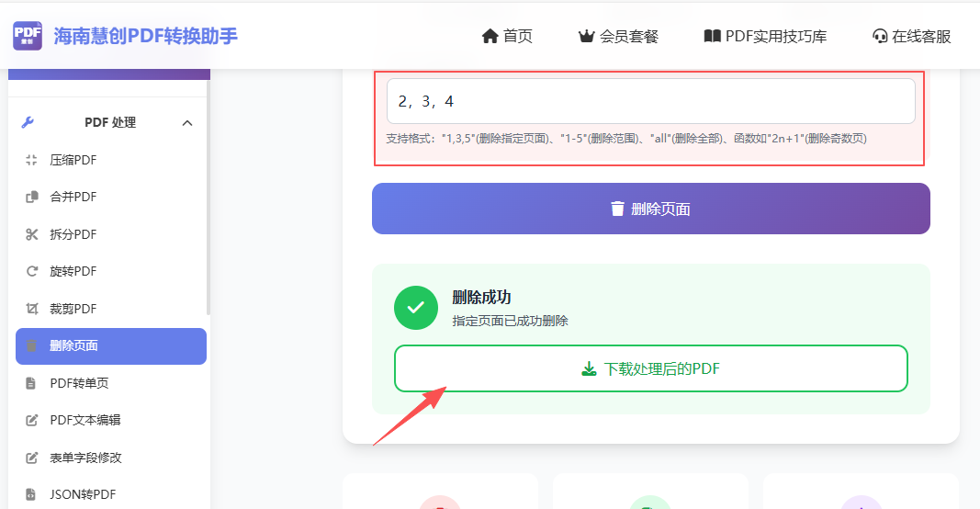Open 旋转PDF tool

[73, 271]
